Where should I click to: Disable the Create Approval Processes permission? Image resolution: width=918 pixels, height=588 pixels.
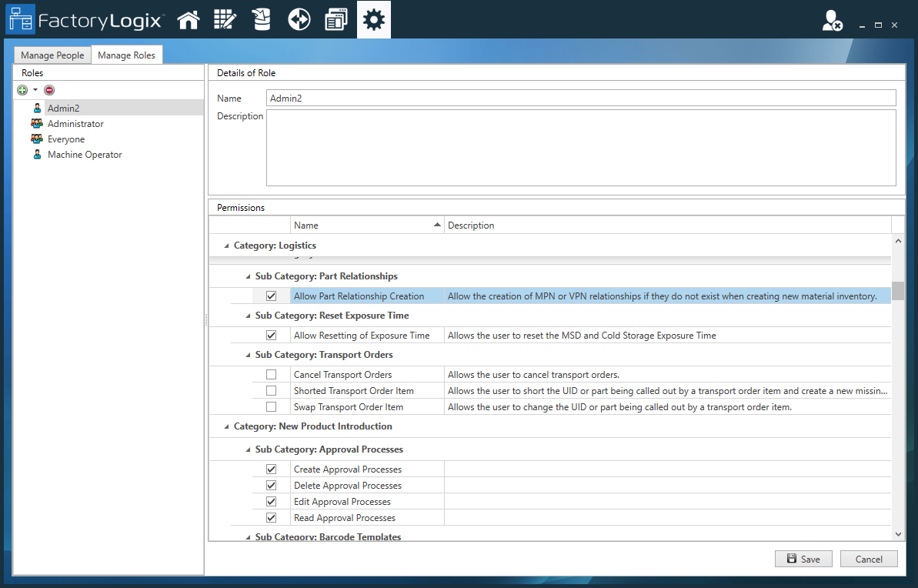click(x=271, y=469)
